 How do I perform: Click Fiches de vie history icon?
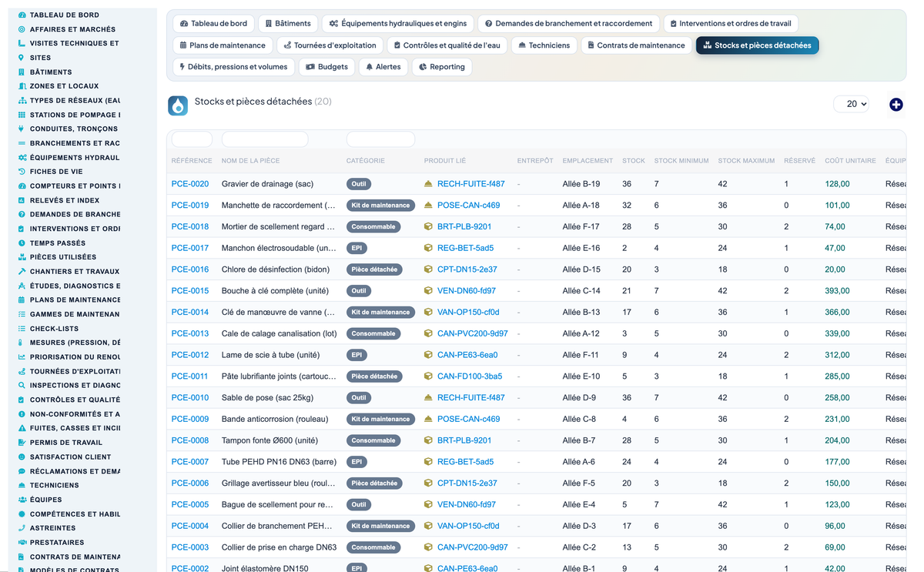click(x=22, y=172)
